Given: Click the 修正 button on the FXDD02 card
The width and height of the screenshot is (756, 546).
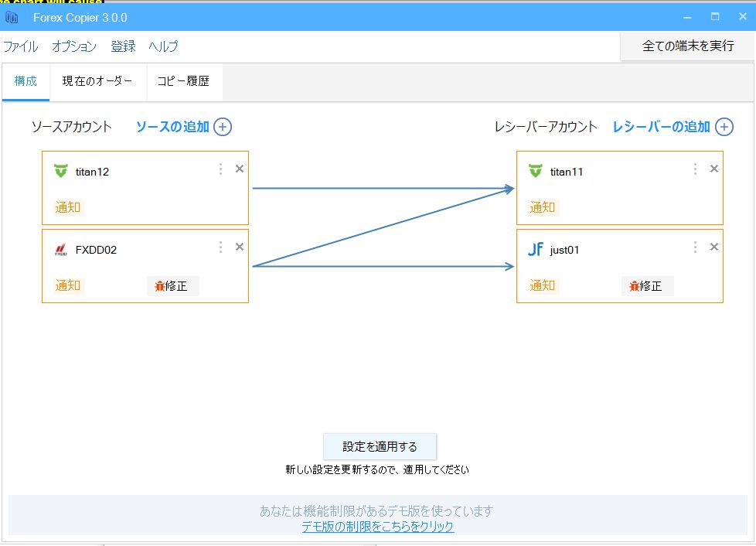Looking at the screenshot, I should click(173, 285).
